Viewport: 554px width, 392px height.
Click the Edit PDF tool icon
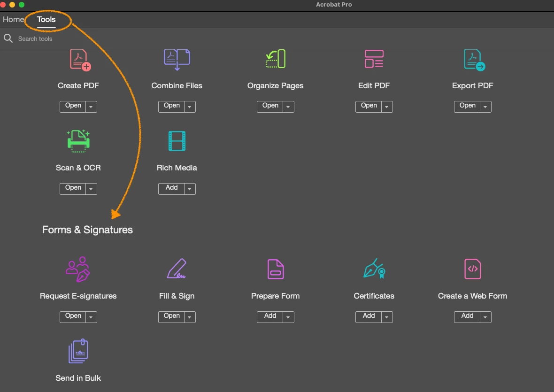click(374, 59)
